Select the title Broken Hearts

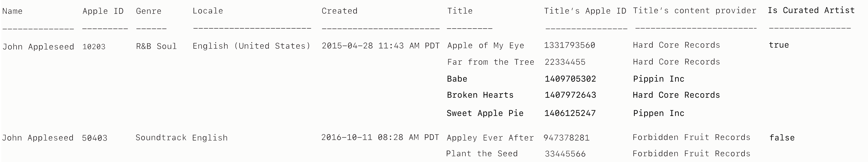(480, 95)
